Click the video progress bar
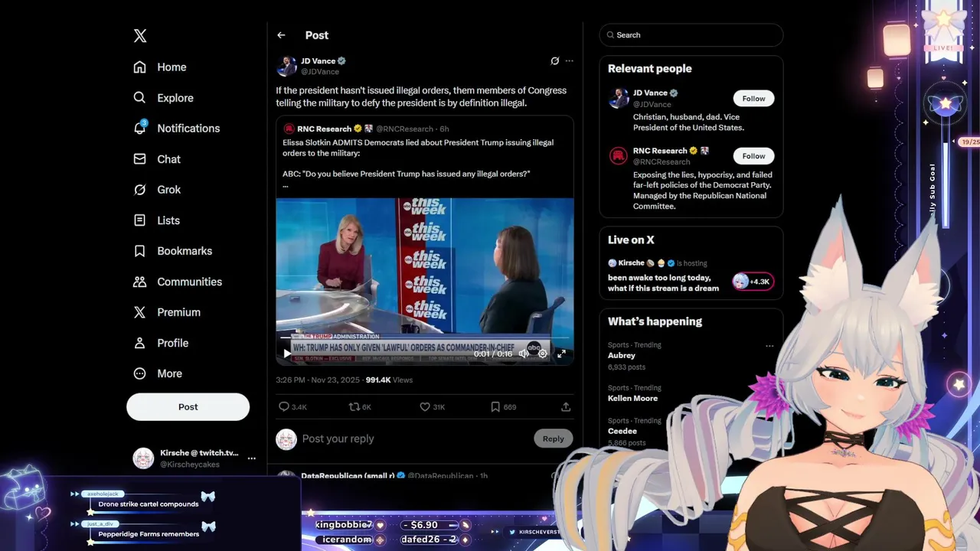The image size is (980, 551). pyautogui.click(x=425, y=337)
